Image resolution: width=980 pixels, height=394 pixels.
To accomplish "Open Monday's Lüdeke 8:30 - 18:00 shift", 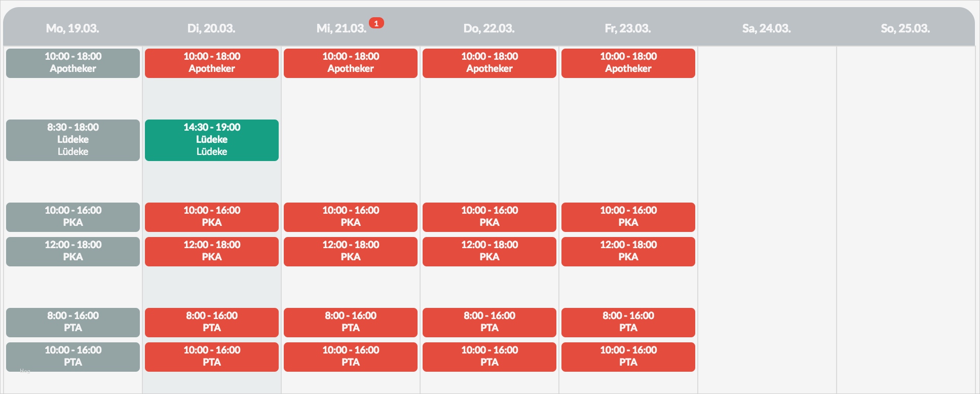I will pyautogui.click(x=73, y=140).
